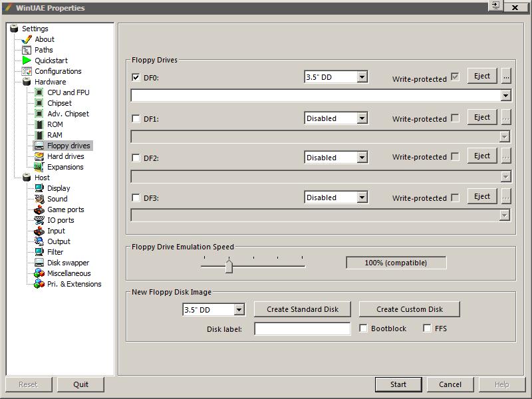Expand DF3 disk image path dropdown
The width and height of the screenshot is (532, 399).
(x=505, y=215)
